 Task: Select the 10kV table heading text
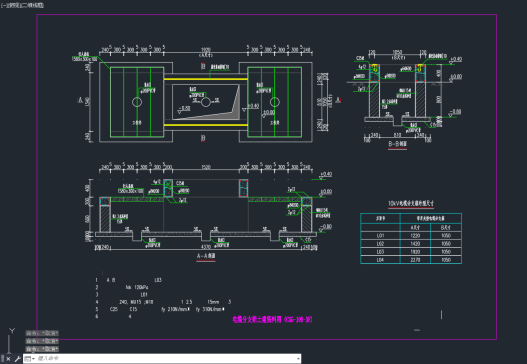411,203
